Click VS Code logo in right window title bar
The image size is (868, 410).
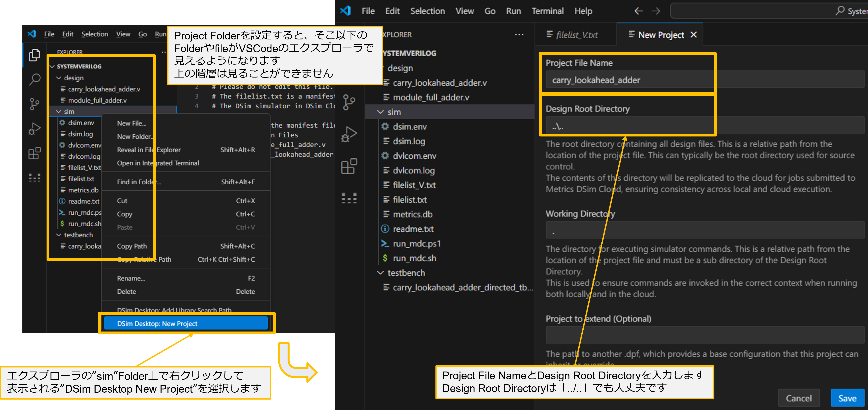click(x=345, y=11)
